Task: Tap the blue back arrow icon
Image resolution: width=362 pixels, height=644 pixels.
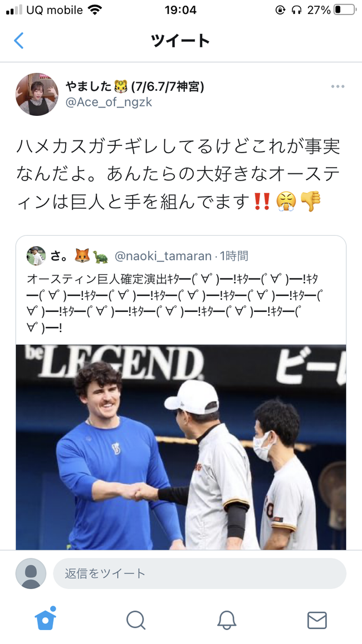Action: point(19,41)
